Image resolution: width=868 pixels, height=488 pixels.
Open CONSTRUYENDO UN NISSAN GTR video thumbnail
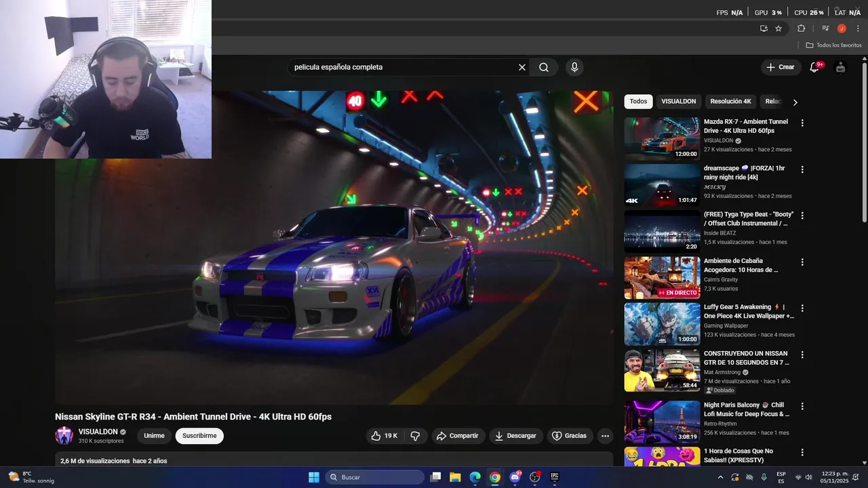[x=662, y=370]
